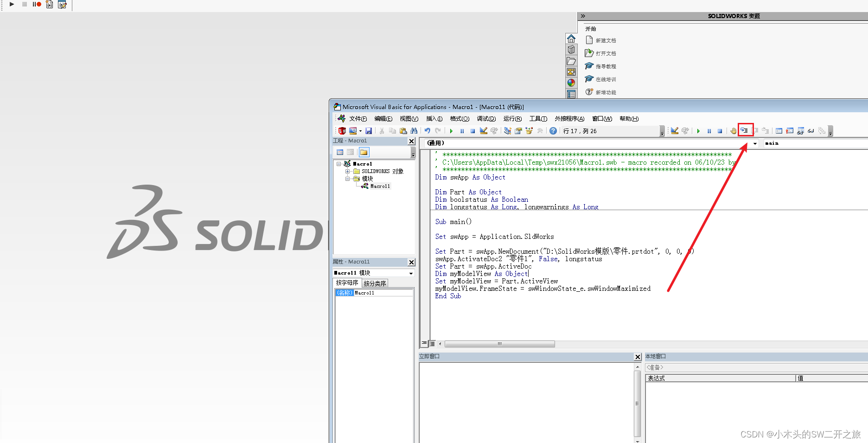
Task: Open the Immediate Window icon
Action: (x=790, y=131)
